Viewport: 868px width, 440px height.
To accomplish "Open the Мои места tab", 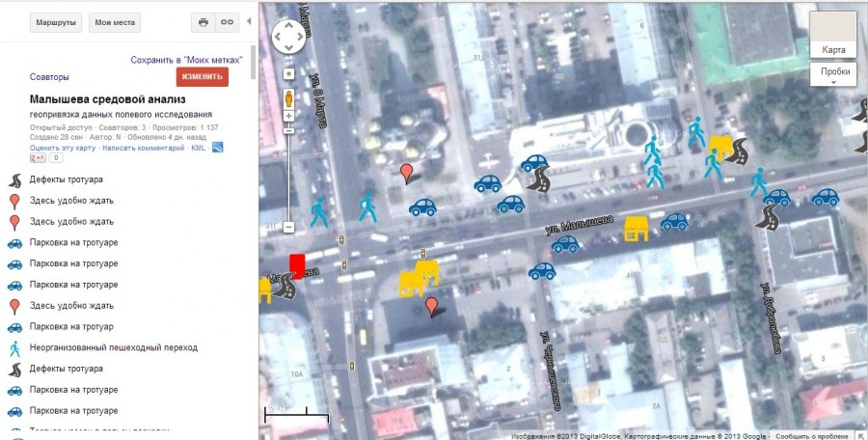I will click(x=115, y=22).
